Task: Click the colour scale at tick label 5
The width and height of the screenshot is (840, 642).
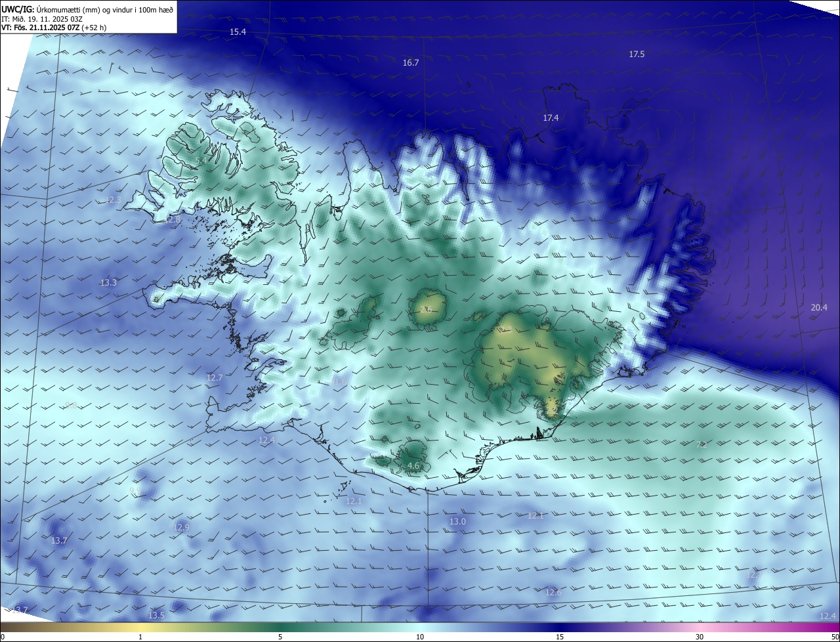Action: point(280,636)
